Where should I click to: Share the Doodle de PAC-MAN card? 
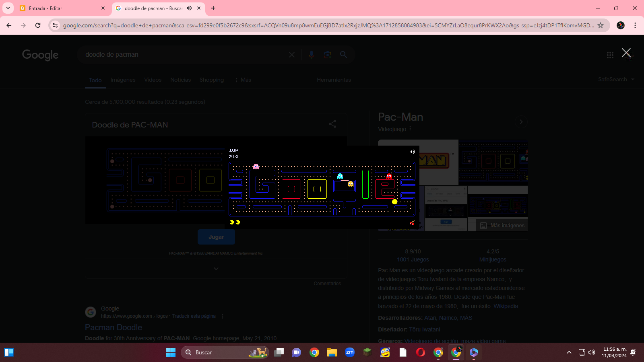332,124
